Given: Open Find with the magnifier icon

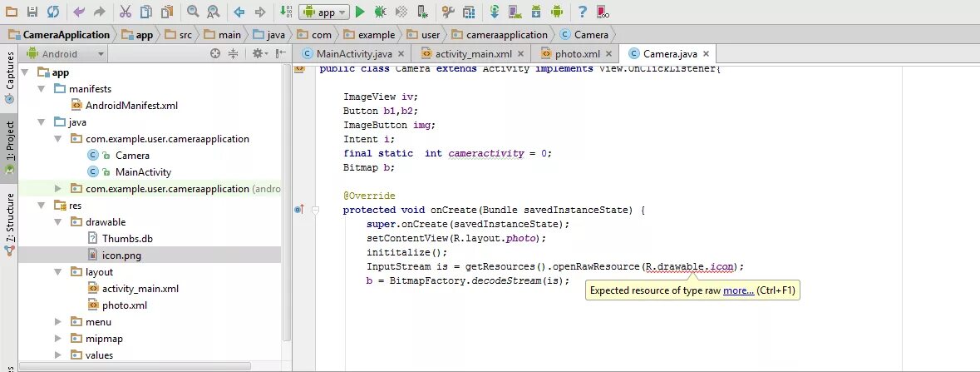Looking at the screenshot, I should [193, 12].
